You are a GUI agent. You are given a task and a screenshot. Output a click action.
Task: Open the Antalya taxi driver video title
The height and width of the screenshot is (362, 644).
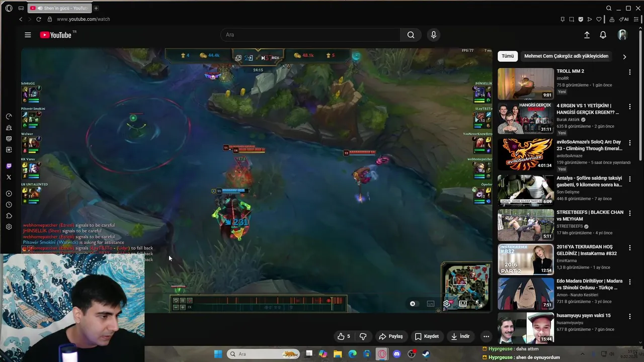589,182
